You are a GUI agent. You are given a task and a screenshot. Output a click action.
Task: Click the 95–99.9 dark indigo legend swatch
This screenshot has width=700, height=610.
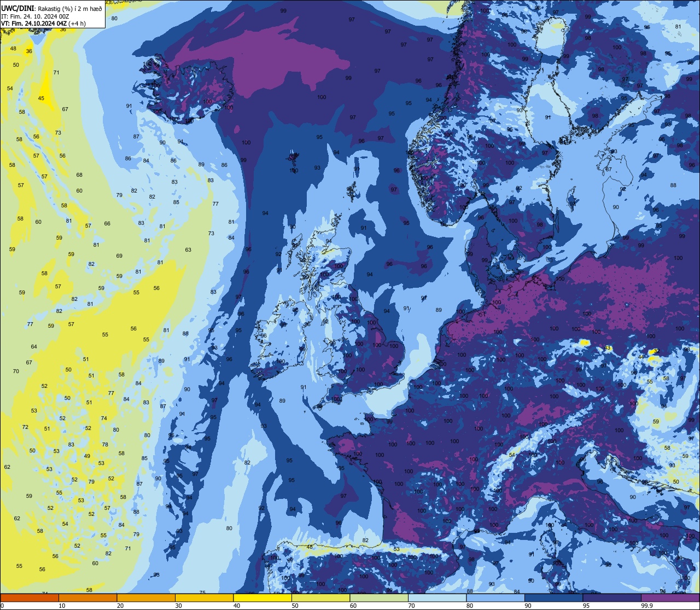(612, 597)
